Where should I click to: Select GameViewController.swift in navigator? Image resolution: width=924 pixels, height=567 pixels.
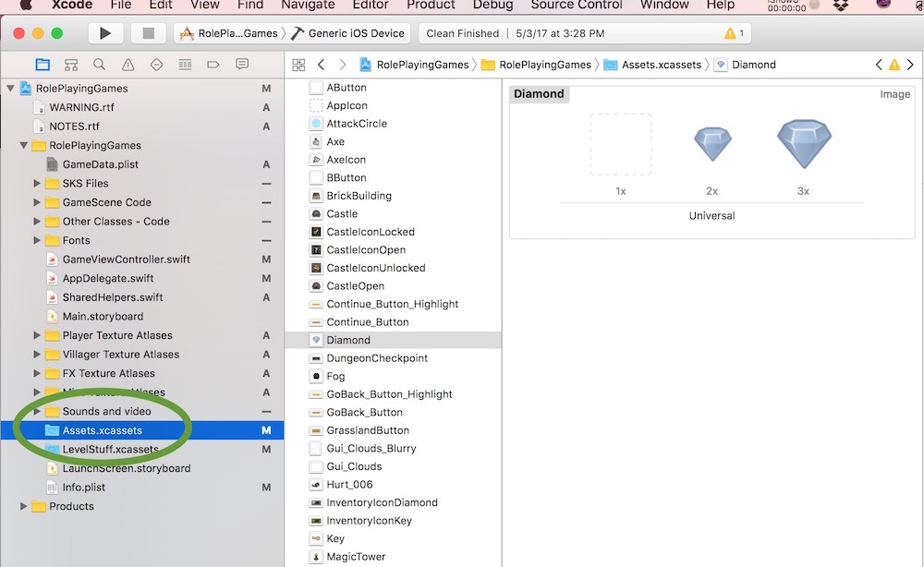coord(126,259)
